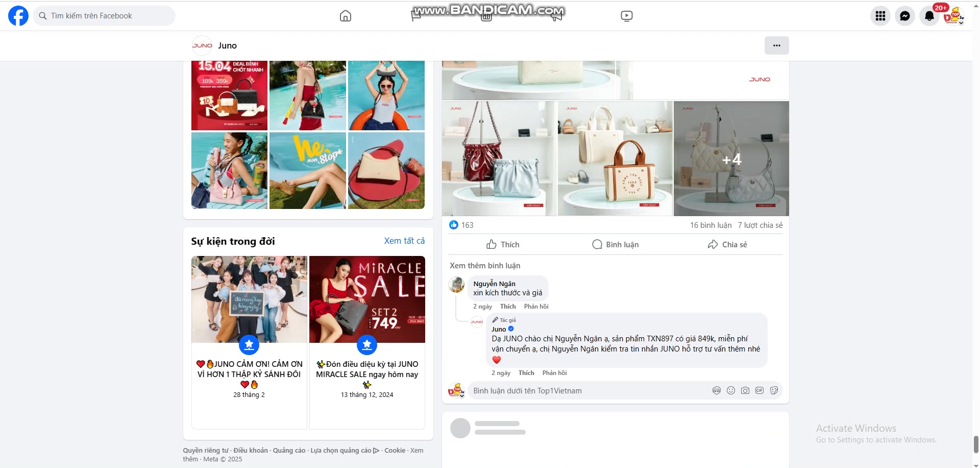Open the Juno page three-dot menu

click(776, 45)
